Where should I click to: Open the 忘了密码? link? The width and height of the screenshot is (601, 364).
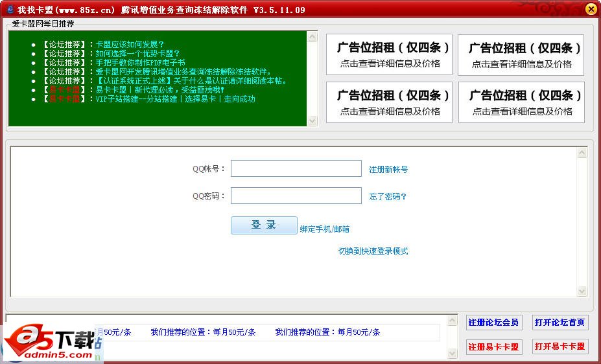tap(388, 197)
